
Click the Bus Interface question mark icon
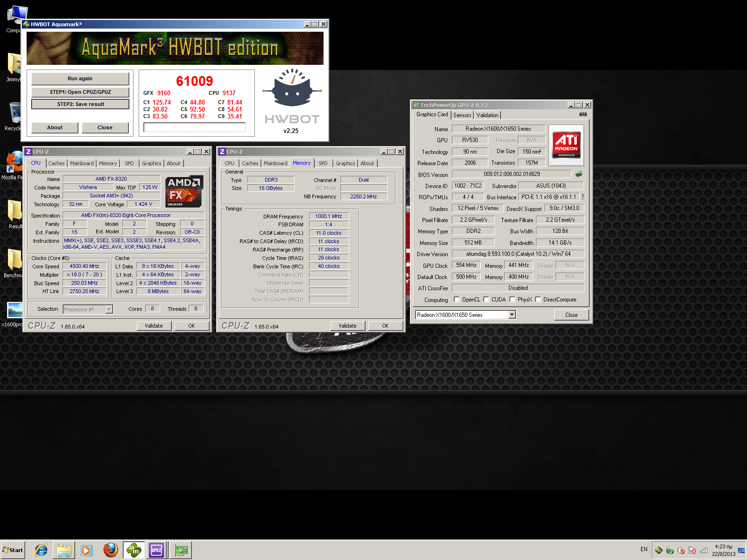[583, 197]
